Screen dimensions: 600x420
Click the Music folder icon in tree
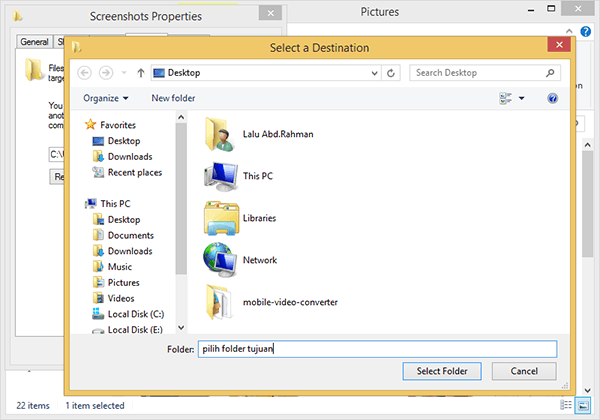tap(98, 266)
